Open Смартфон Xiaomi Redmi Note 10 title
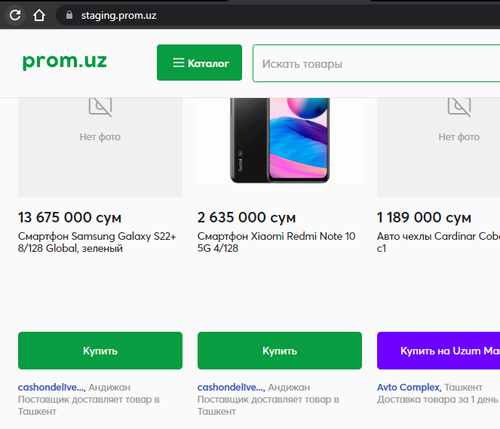Image resolution: width=500 pixels, height=429 pixels. [276, 242]
